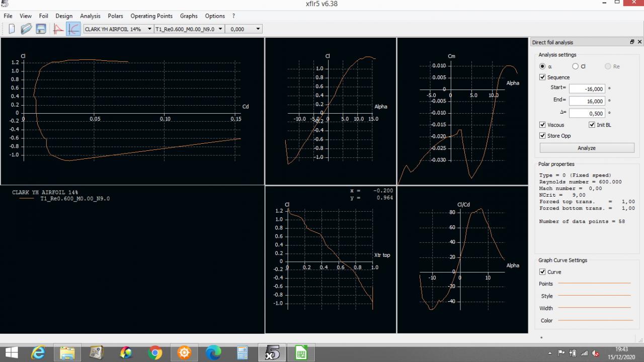Expand the operating point 0,000 dropdown

pos(244,29)
